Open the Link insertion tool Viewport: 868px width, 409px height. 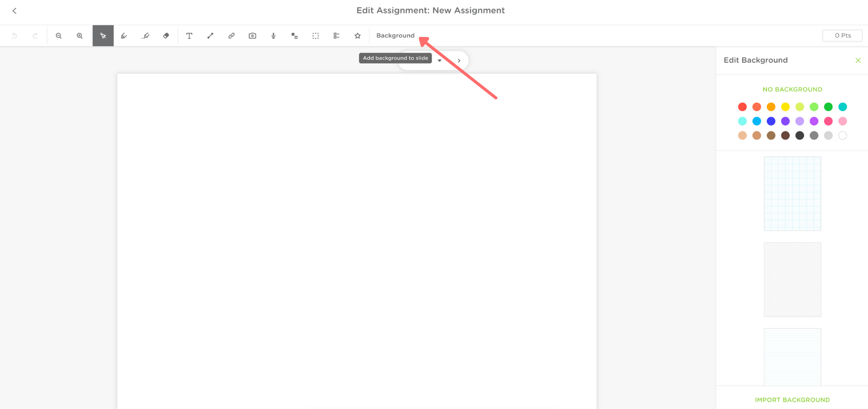231,36
